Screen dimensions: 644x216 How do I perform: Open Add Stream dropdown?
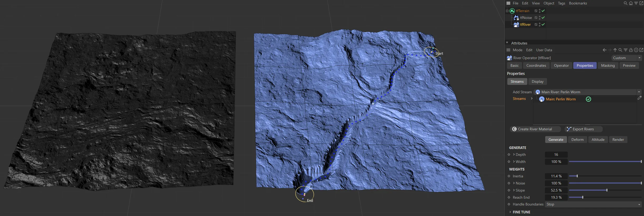(587, 92)
